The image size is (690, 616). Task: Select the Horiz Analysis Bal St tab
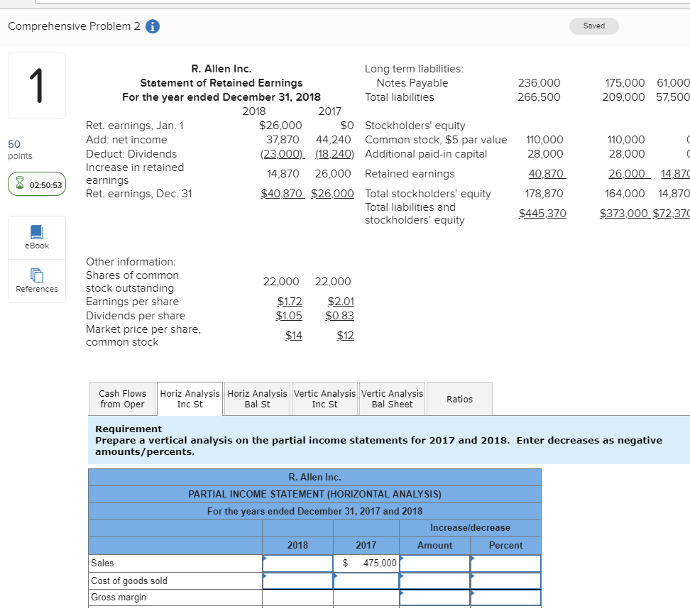click(257, 399)
